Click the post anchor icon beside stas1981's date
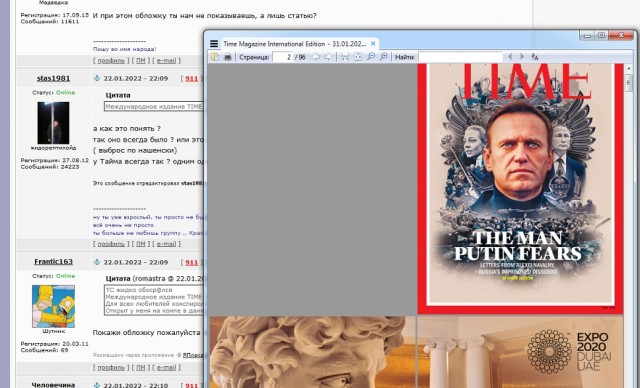Image resolution: width=640 pixels, height=388 pixels. click(97, 78)
